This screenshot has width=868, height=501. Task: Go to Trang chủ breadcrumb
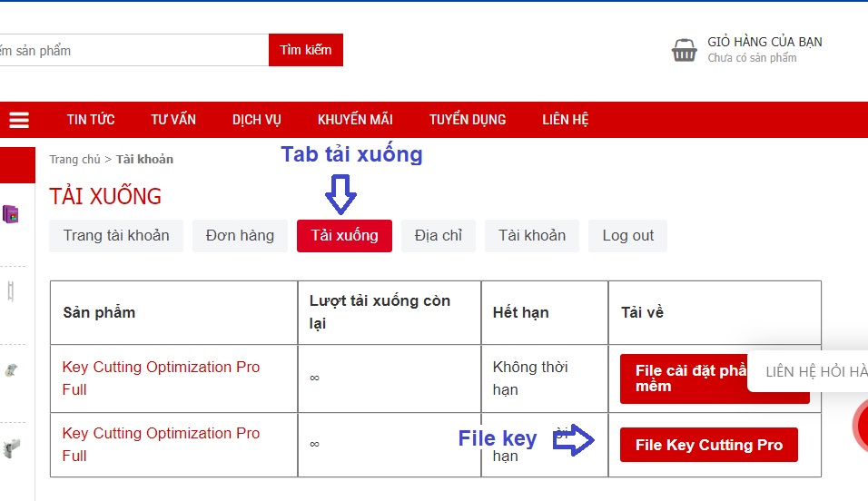(74, 160)
